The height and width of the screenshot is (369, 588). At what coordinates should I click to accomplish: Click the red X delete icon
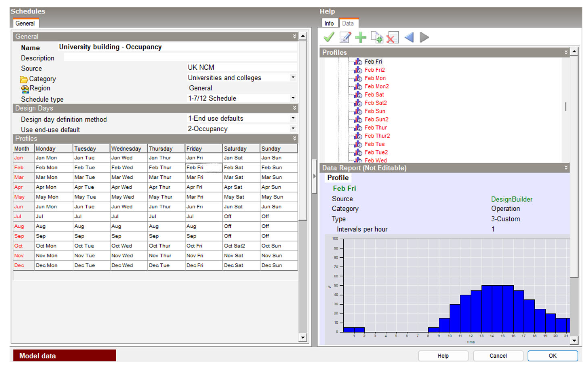click(x=392, y=37)
